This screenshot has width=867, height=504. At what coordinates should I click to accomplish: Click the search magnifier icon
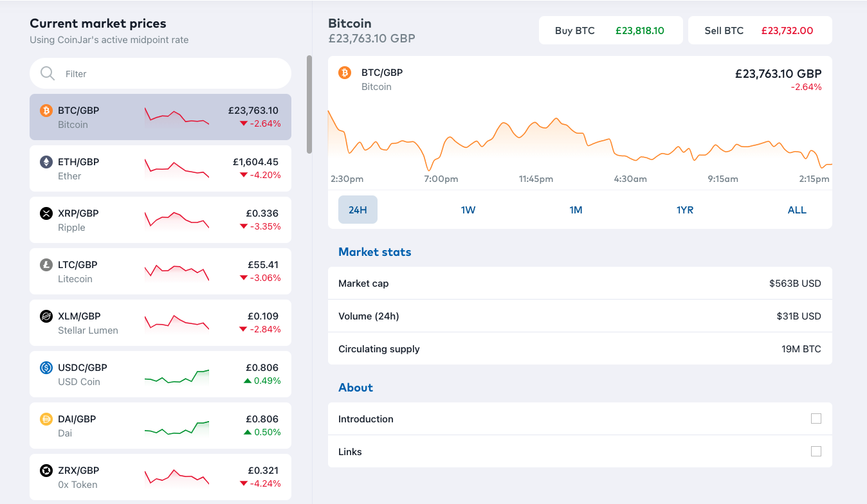pyautogui.click(x=48, y=73)
